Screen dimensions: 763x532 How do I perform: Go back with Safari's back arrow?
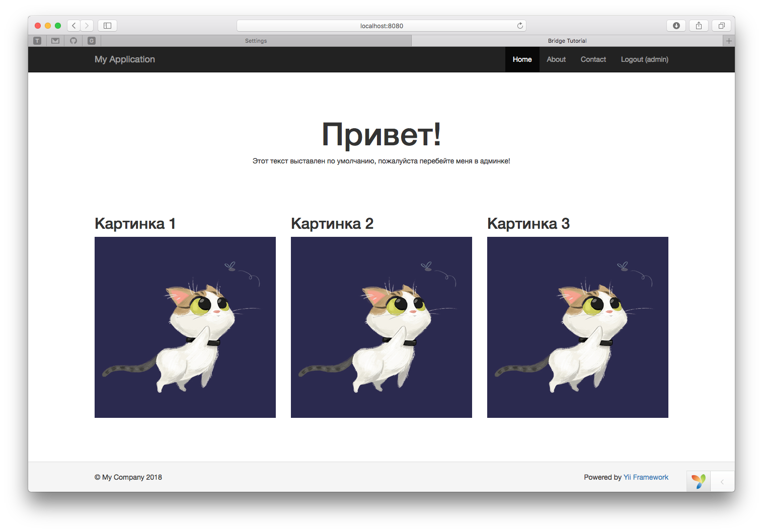(x=73, y=26)
